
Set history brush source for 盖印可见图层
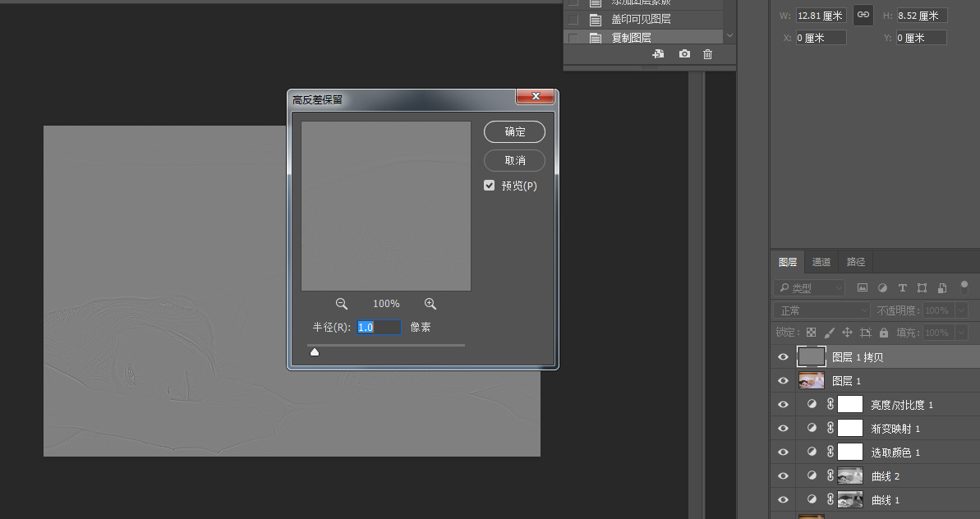click(573, 20)
